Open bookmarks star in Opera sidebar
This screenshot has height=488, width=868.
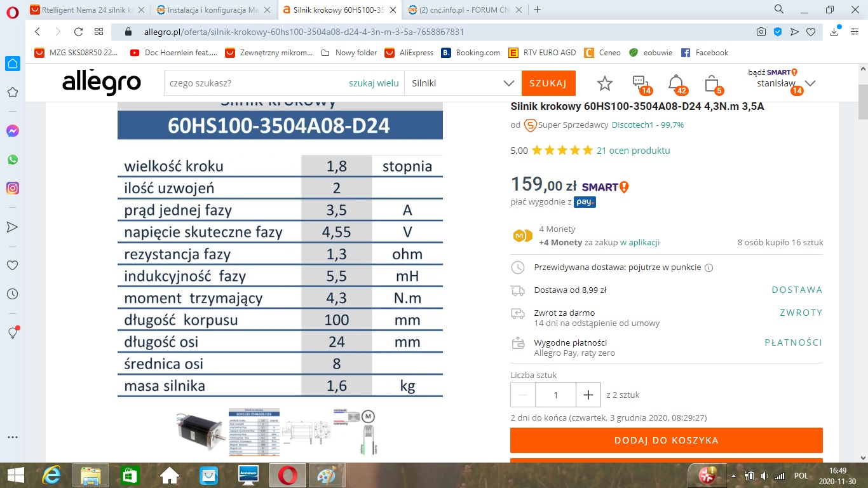[12, 93]
